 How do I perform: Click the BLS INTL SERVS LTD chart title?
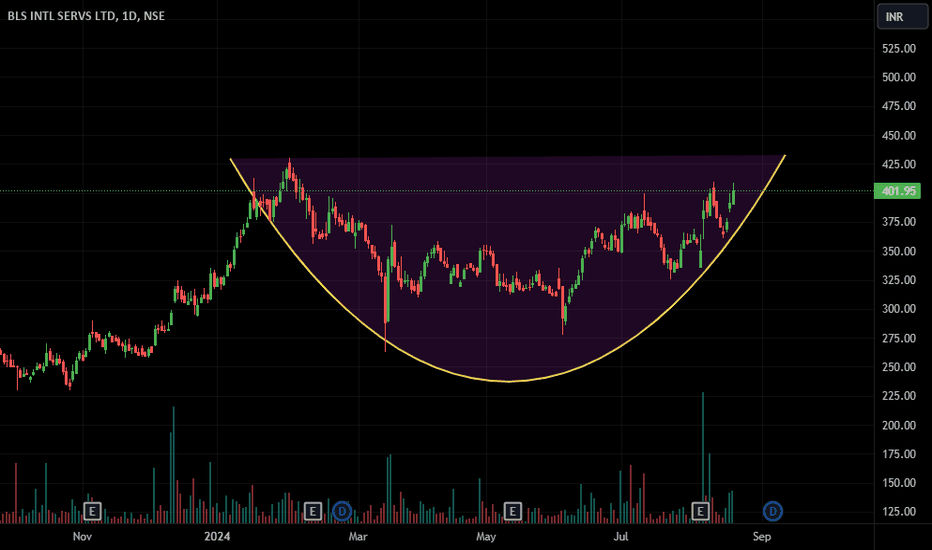86,16
